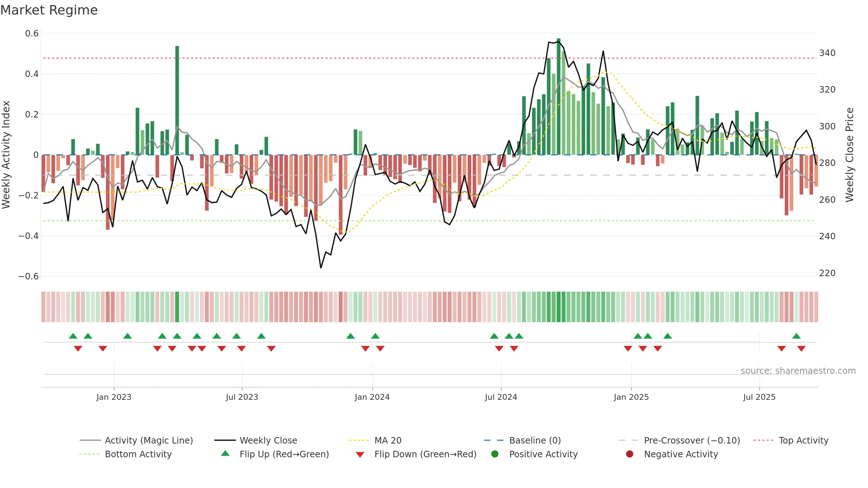Click the first flip-down marker at far left
This screenshot has width=868, height=488.
[x=78, y=348]
